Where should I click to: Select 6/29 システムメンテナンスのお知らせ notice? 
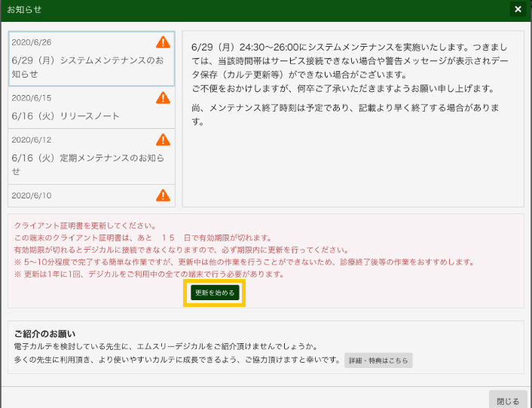(x=92, y=59)
